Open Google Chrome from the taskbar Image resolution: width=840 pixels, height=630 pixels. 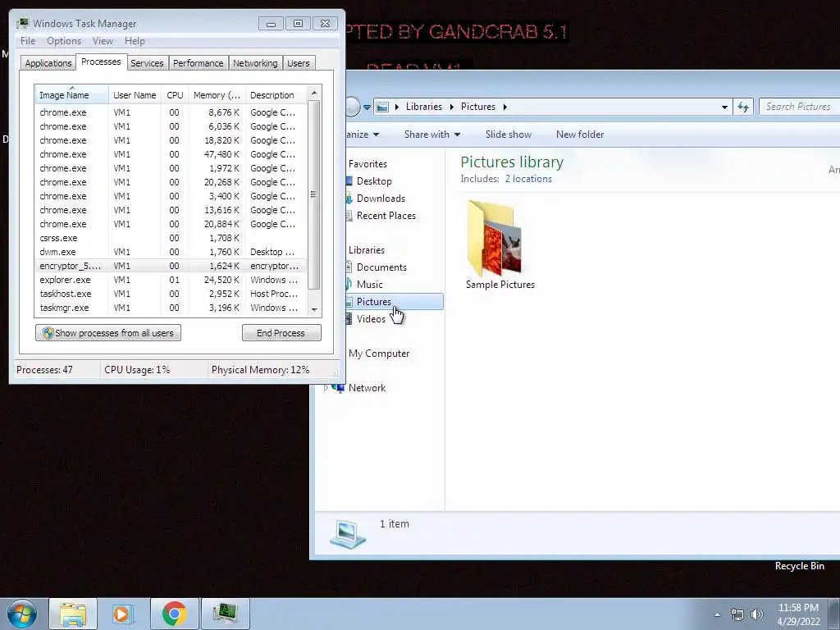coord(174,614)
